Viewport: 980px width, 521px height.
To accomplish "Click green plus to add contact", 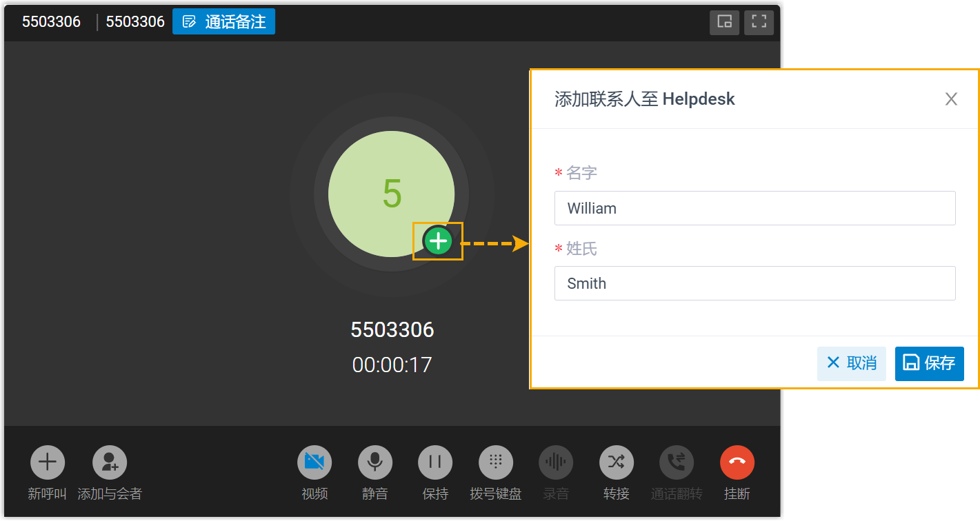I will (x=438, y=241).
